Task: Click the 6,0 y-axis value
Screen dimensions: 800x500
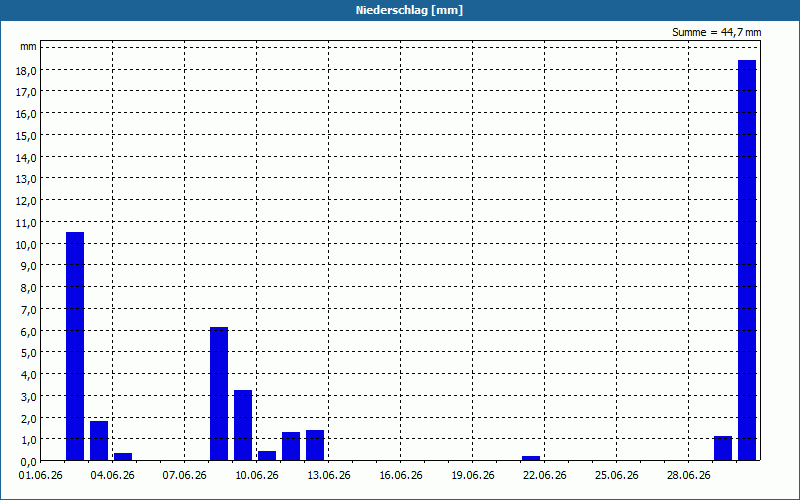Action: pos(28,331)
